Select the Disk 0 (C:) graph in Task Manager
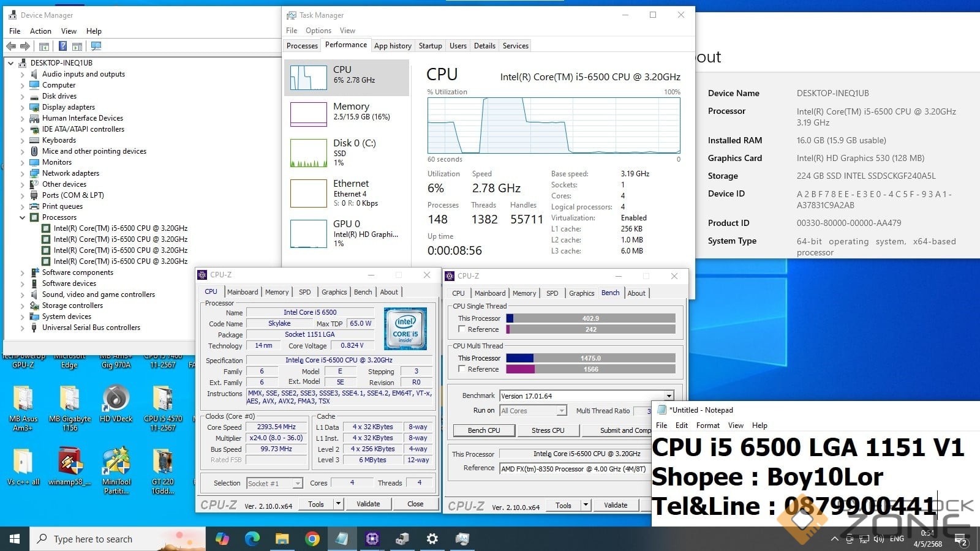 click(x=347, y=152)
